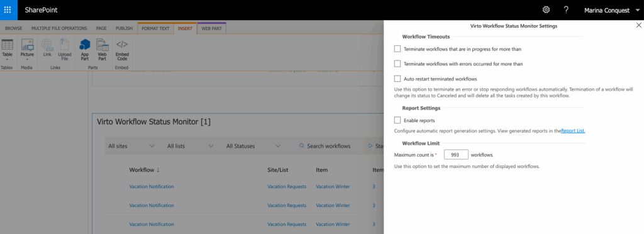This screenshot has width=644, height=234.
Task: Tick the Enable reports checkbox
Action: [397, 120]
